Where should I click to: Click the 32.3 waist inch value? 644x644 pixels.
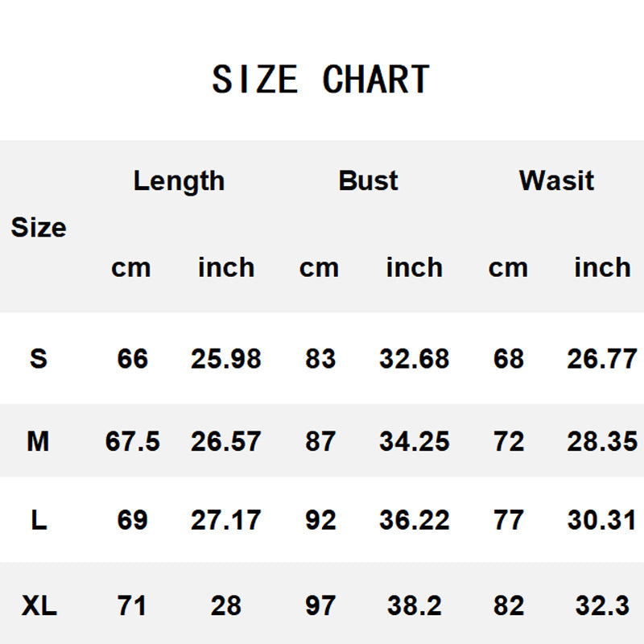(x=602, y=605)
